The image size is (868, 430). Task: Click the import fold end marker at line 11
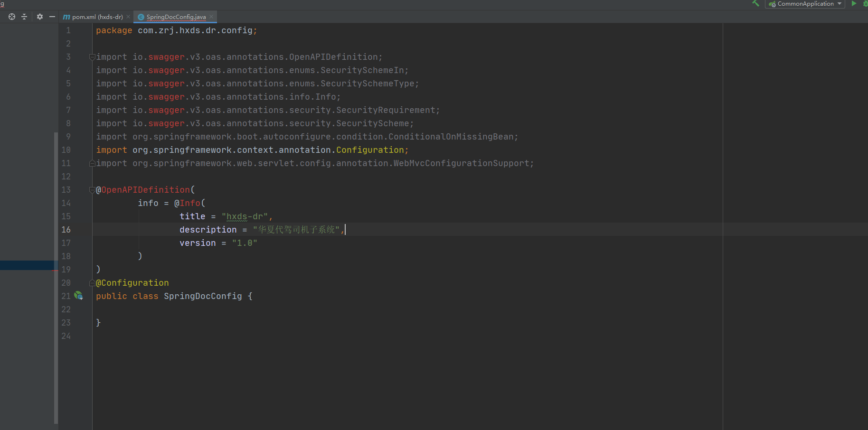pos(92,163)
